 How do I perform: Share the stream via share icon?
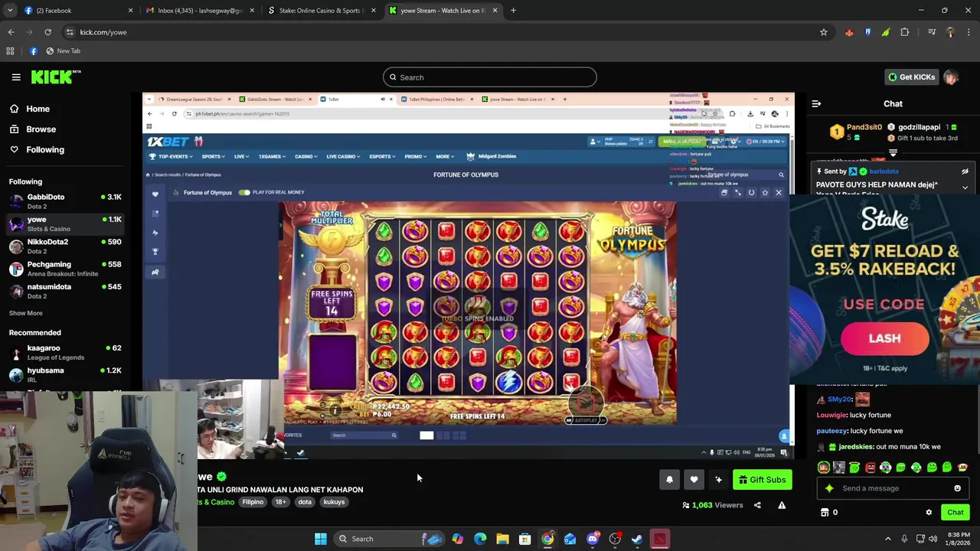[x=757, y=505]
